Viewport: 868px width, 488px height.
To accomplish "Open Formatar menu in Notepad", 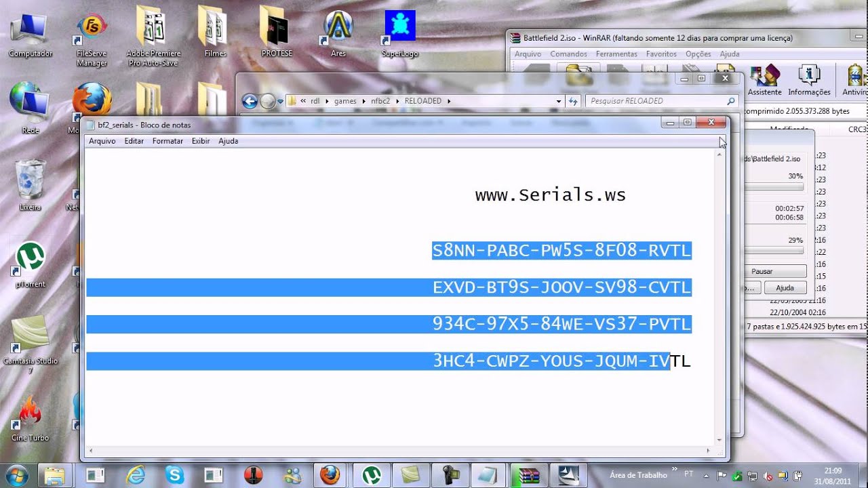I will coord(167,141).
